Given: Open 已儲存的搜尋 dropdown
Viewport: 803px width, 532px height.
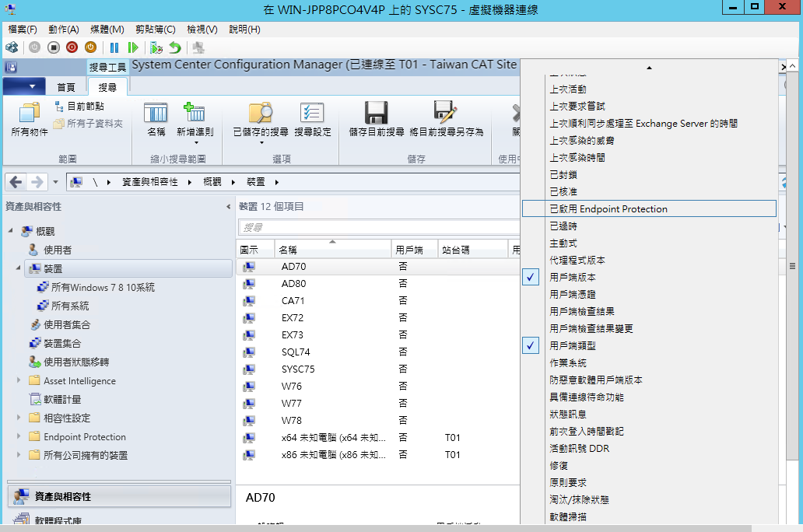Looking at the screenshot, I should click(261, 123).
